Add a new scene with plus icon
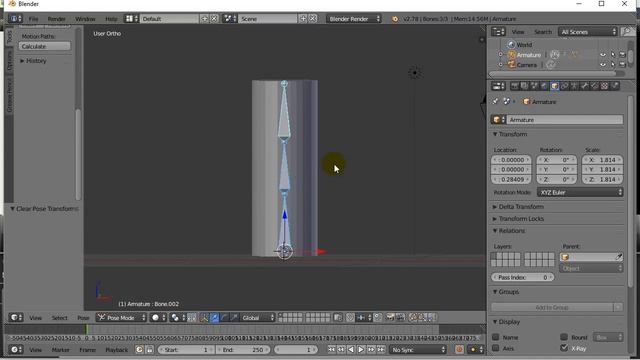 click(x=303, y=19)
